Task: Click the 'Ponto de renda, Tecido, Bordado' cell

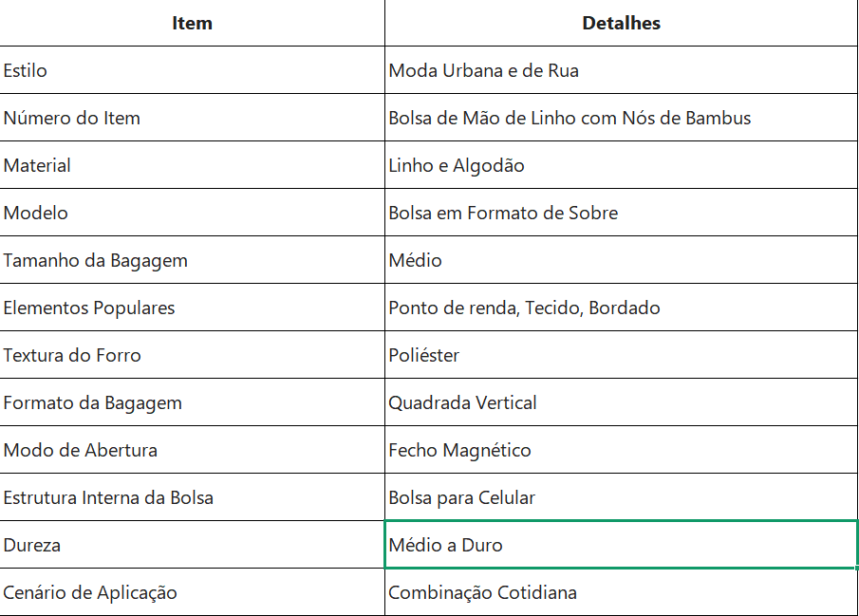Action: [621, 308]
